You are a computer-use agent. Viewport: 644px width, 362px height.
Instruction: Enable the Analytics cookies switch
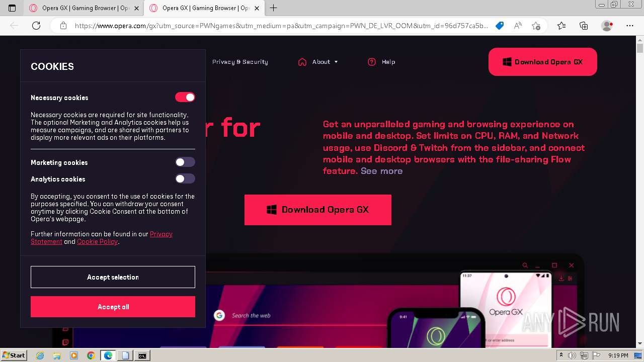pos(185,178)
